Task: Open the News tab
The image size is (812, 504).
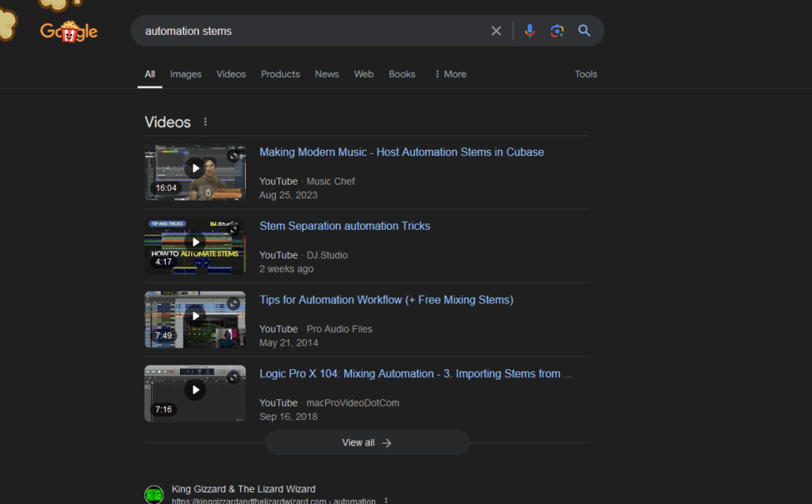Action: tap(327, 74)
